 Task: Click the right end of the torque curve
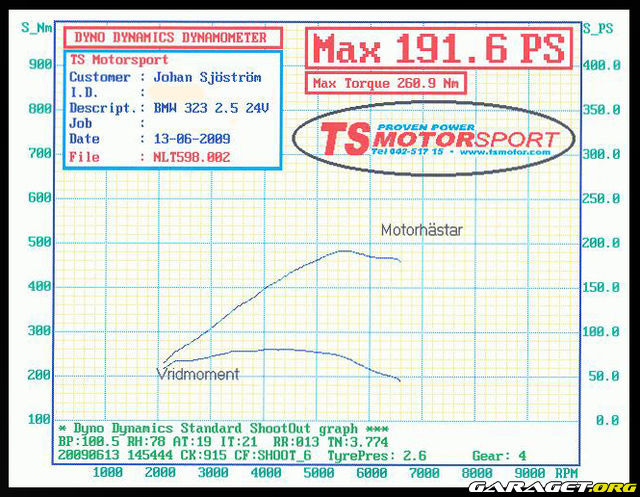click(400, 380)
